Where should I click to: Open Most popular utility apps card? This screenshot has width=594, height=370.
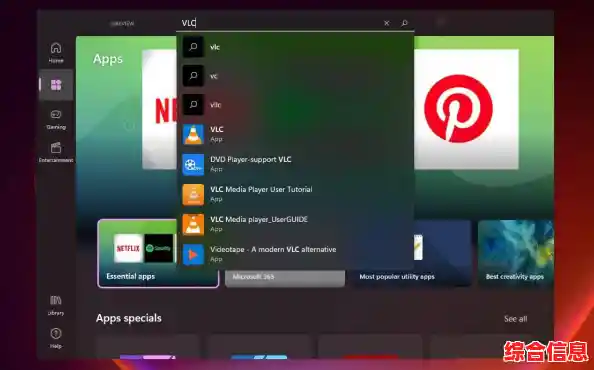point(412,253)
